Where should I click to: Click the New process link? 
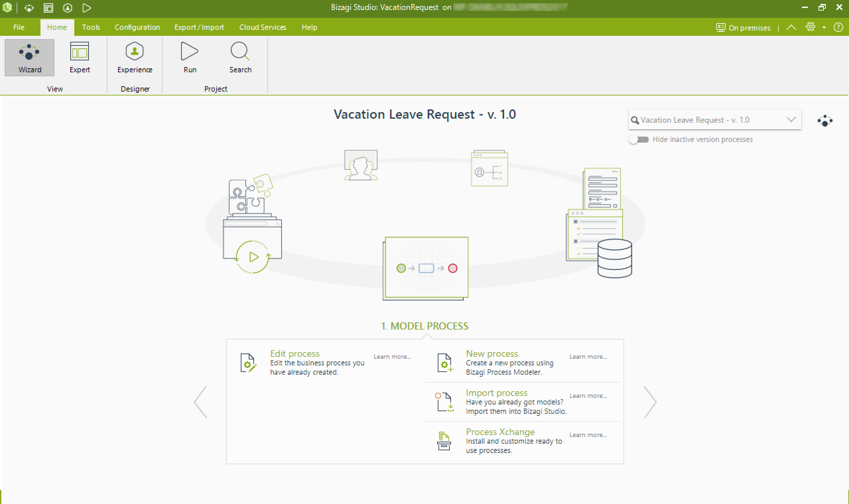coord(492,353)
